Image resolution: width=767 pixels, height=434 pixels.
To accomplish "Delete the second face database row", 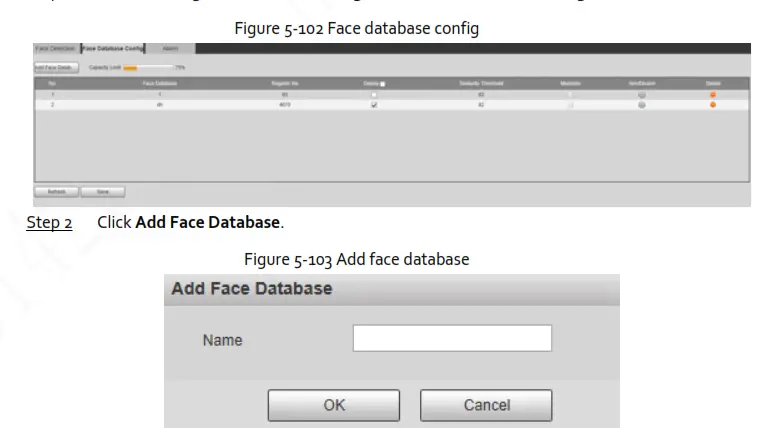I will pyautogui.click(x=713, y=104).
